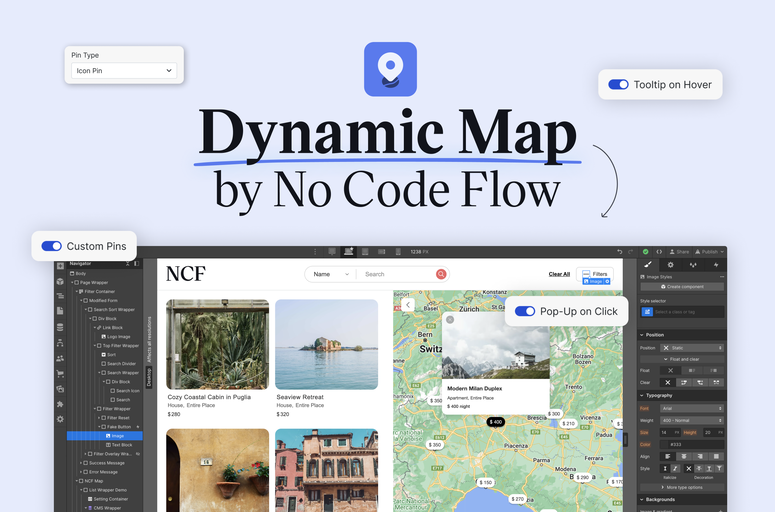Screen dimensions: 775x512
Task: Open the Font Arial dropdown
Action: (692, 408)
